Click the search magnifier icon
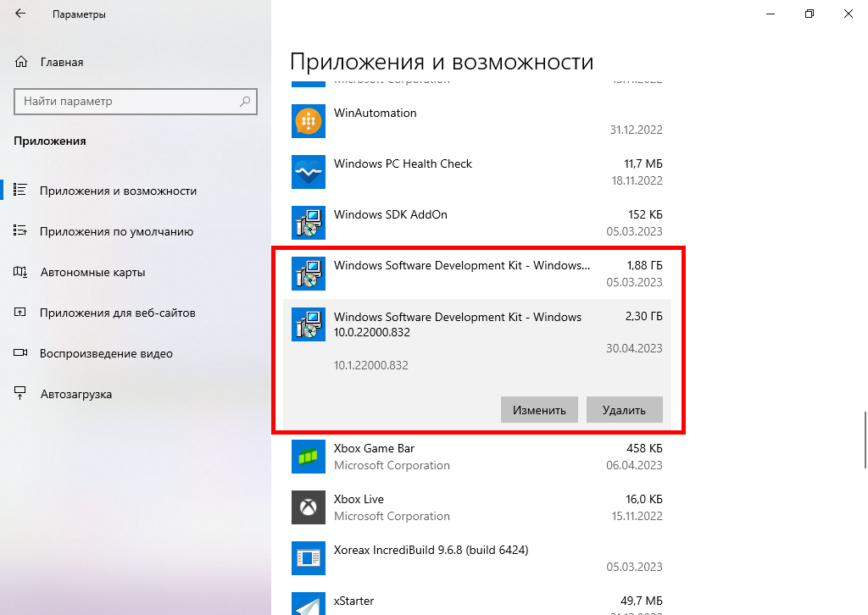Image resolution: width=868 pixels, height=615 pixels. 245,102
